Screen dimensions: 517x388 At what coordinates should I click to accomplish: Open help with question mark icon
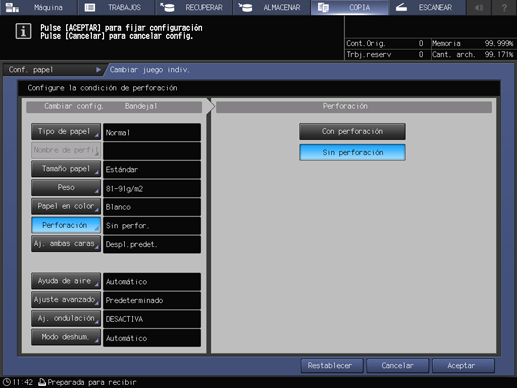(x=504, y=7)
